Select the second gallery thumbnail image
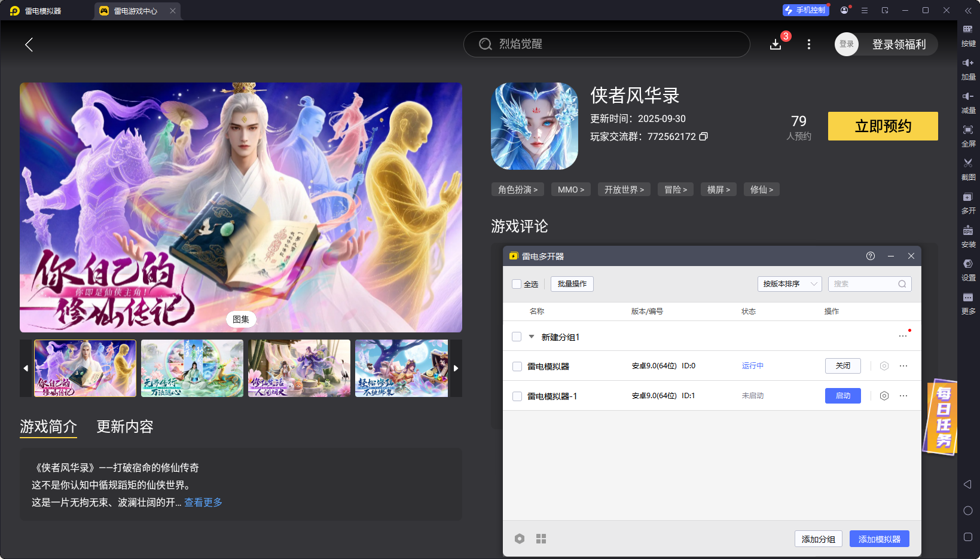Viewport: 980px width, 559px height. [x=192, y=368]
